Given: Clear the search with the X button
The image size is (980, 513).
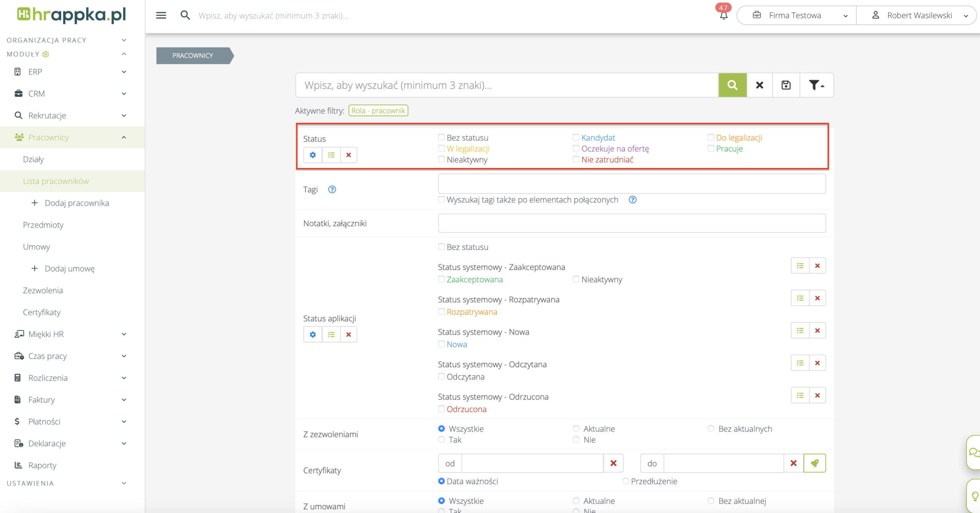Looking at the screenshot, I should [759, 85].
